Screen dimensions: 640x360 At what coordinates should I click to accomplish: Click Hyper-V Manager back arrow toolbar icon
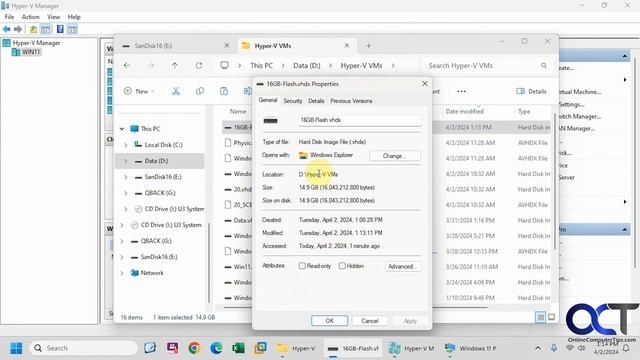7,29
